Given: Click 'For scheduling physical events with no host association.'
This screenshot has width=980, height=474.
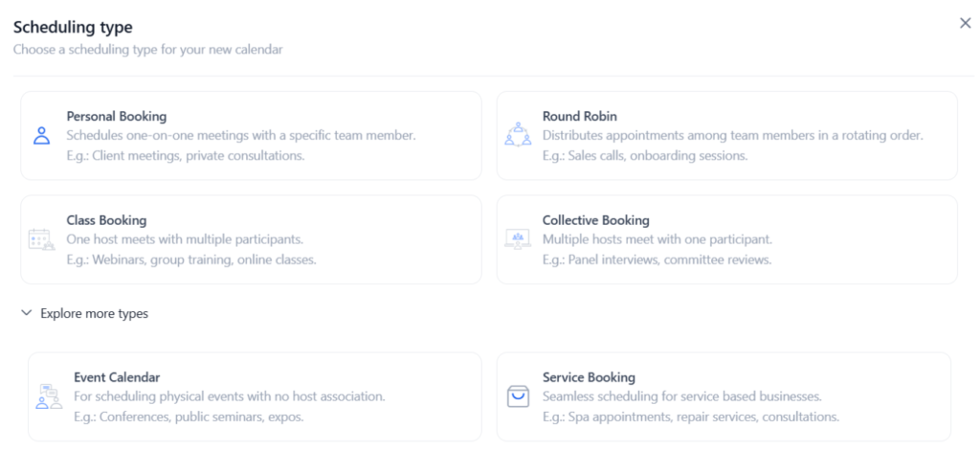Looking at the screenshot, I should (230, 395).
